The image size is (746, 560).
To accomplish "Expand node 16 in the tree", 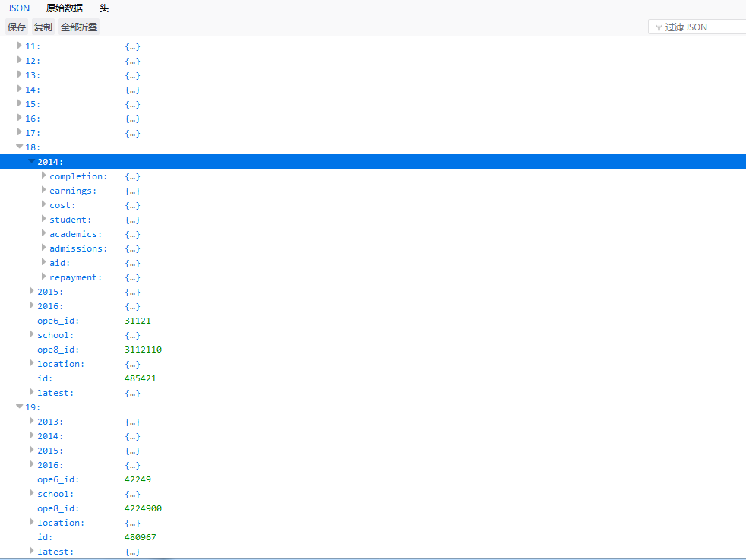I will pyautogui.click(x=19, y=118).
